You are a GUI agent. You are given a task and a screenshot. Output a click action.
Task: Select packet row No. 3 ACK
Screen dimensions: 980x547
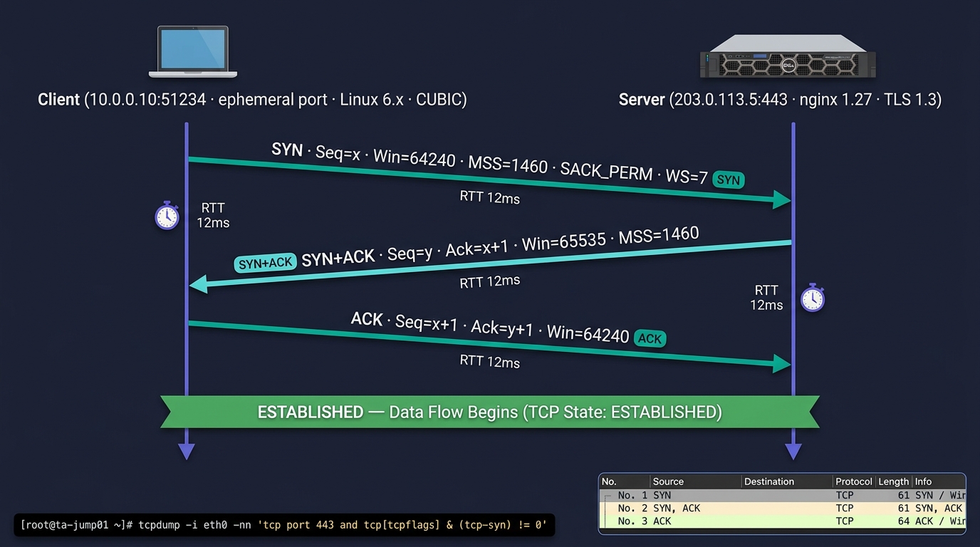click(x=782, y=521)
